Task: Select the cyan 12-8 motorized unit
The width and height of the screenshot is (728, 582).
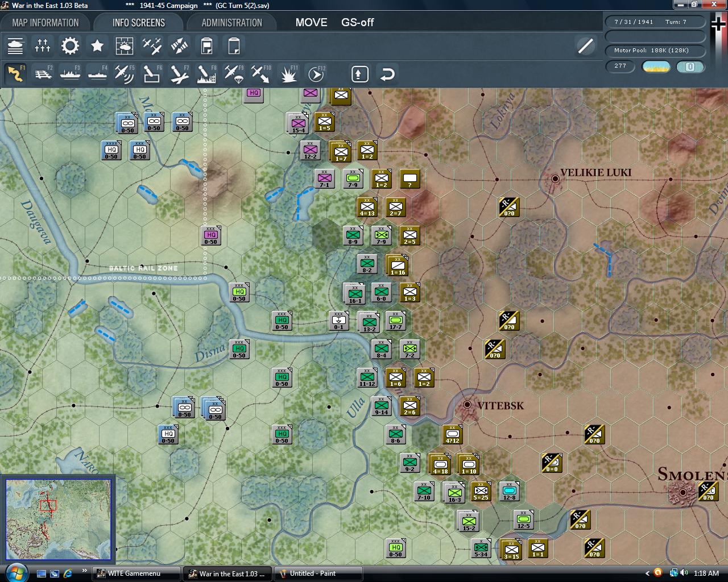Action: (x=509, y=490)
